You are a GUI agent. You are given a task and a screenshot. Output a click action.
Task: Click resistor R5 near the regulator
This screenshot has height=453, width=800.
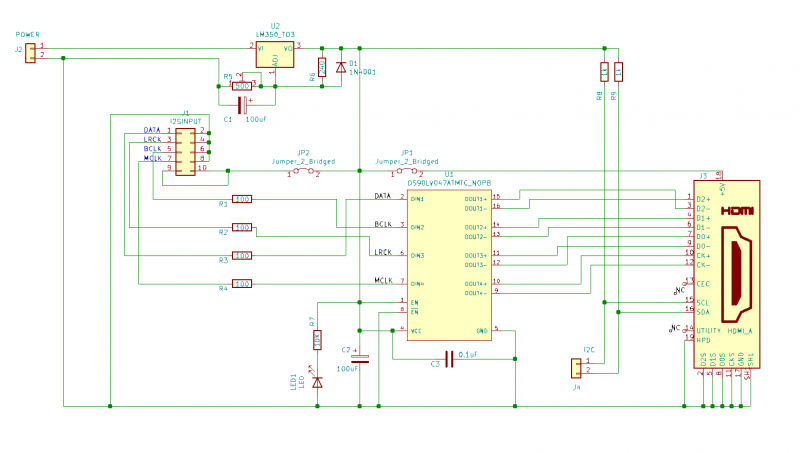pyautogui.click(x=242, y=86)
